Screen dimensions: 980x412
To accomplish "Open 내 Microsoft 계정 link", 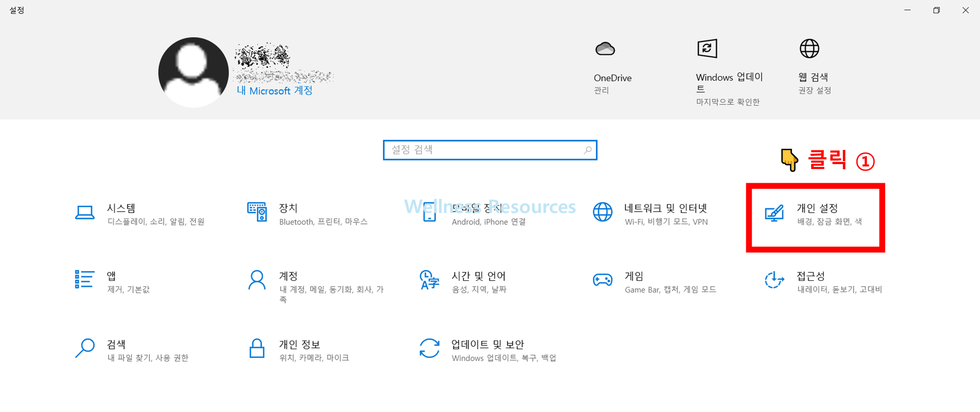I will click(x=275, y=91).
